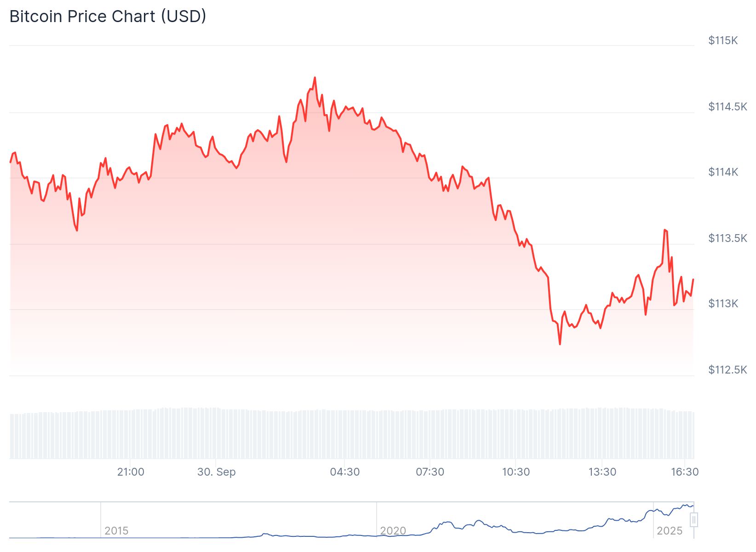
Task: Click the Bitcoin Price Chart (USD) title
Action: [x=108, y=17]
